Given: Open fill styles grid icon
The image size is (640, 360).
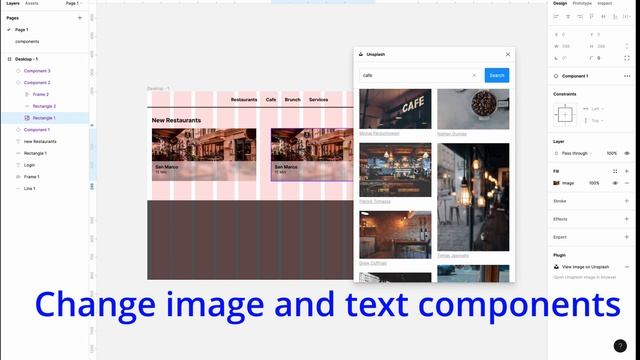Looking at the screenshot, I should click(615, 171).
